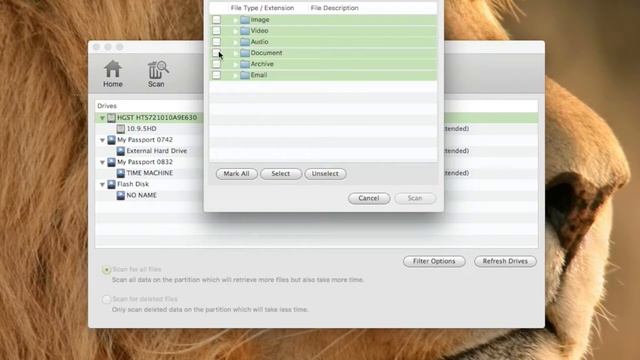Select the My Passport 0832 drive name

click(x=145, y=162)
